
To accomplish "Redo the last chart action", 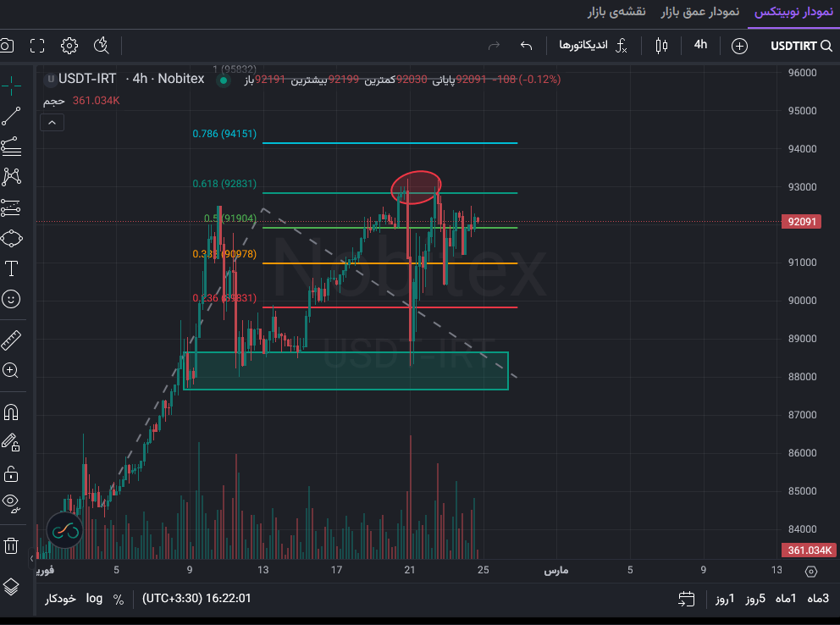I will coord(494,46).
